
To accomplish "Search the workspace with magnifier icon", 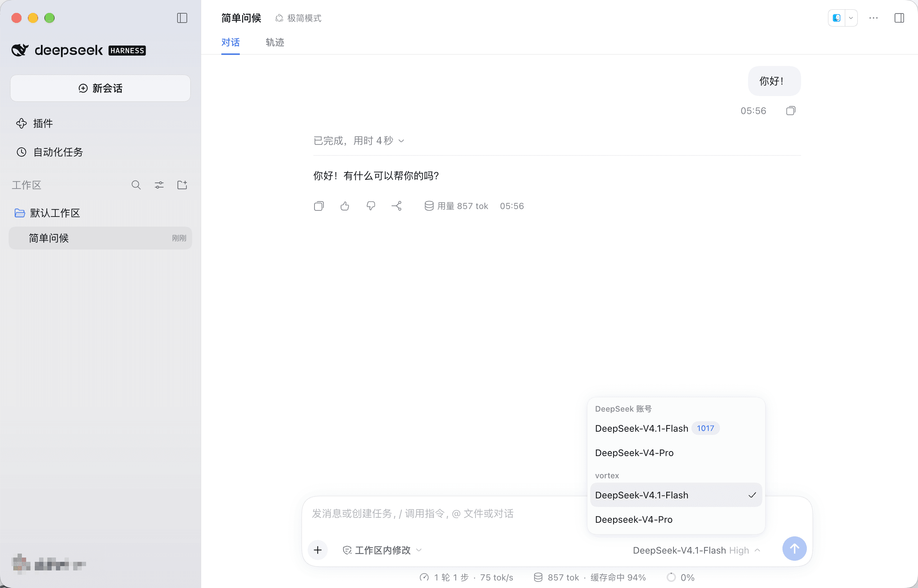I will [x=136, y=185].
